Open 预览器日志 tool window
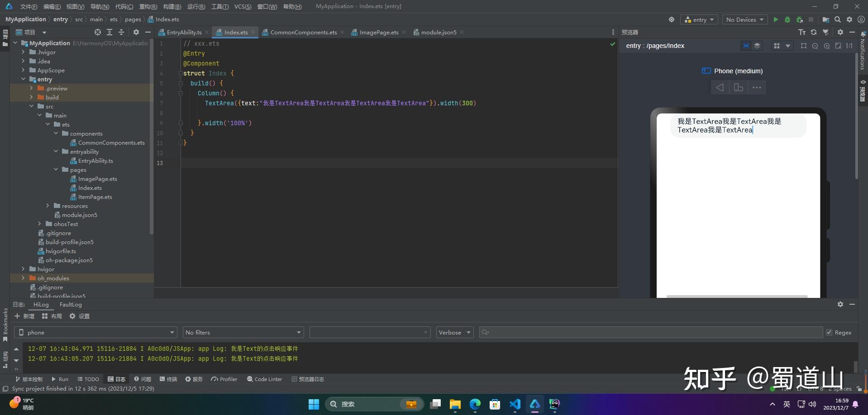The width and height of the screenshot is (868, 415). pos(308,379)
